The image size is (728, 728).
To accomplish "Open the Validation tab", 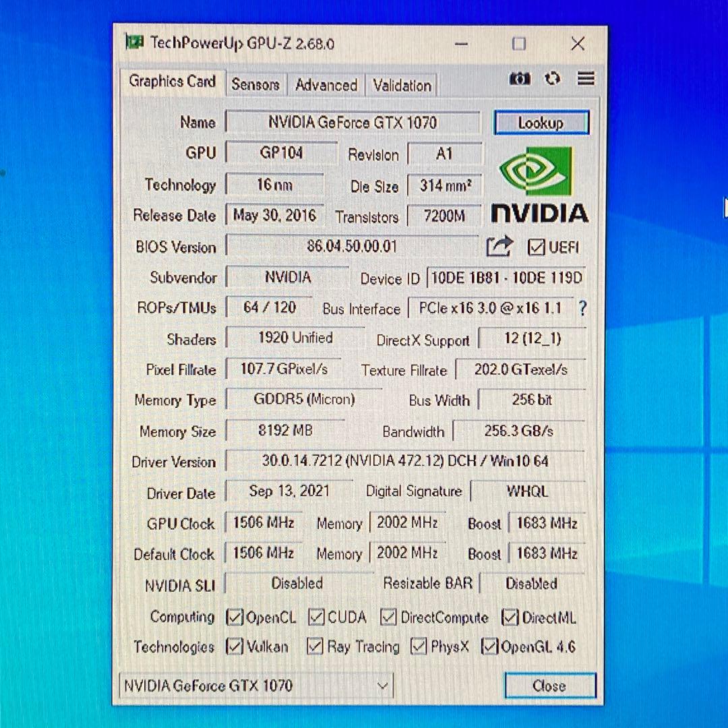I will [402, 86].
